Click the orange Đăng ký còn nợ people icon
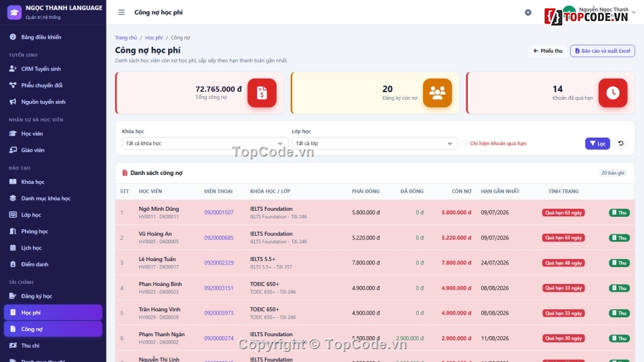The height and width of the screenshot is (362, 644). 437,93
